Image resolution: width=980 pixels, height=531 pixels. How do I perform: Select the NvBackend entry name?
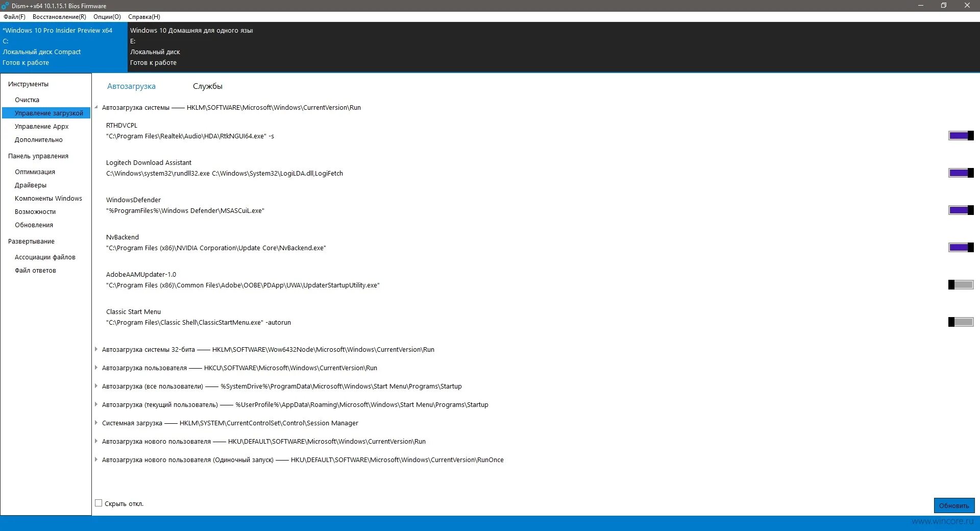(x=122, y=237)
